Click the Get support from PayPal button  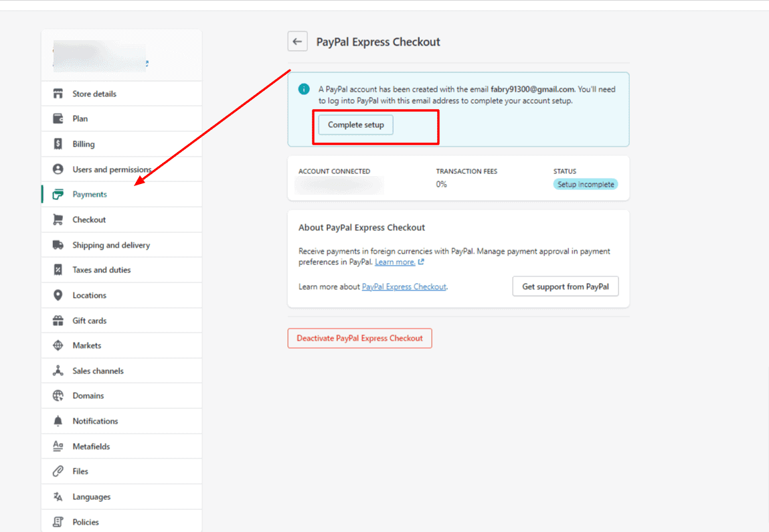[x=565, y=286]
